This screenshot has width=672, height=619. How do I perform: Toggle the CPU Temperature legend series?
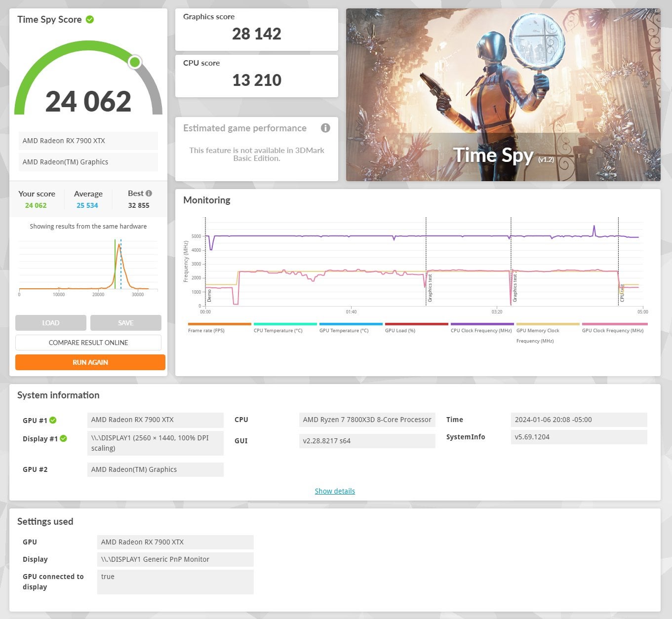[285, 324]
